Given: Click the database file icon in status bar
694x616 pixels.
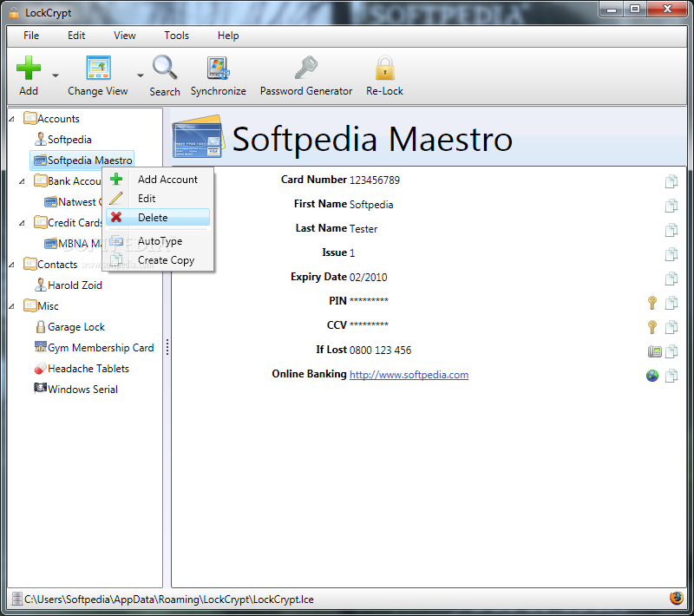Looking at the screenshot, I should pyautogui.click(x=16, y=599).
